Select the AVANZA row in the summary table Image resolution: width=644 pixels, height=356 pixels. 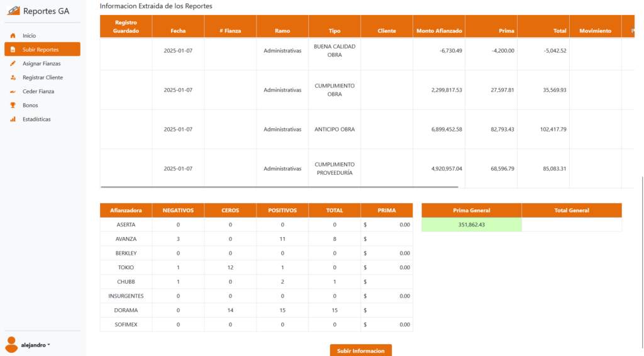click(x=126, y=239)
